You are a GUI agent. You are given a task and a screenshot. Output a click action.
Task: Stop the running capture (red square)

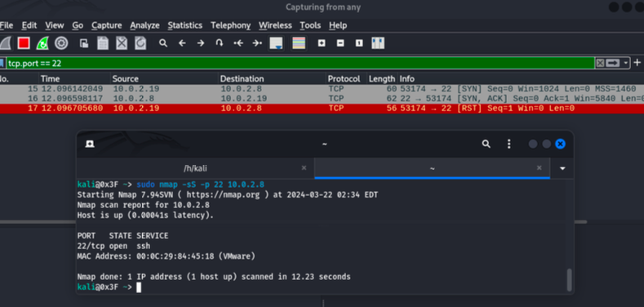tap(24, 43)
